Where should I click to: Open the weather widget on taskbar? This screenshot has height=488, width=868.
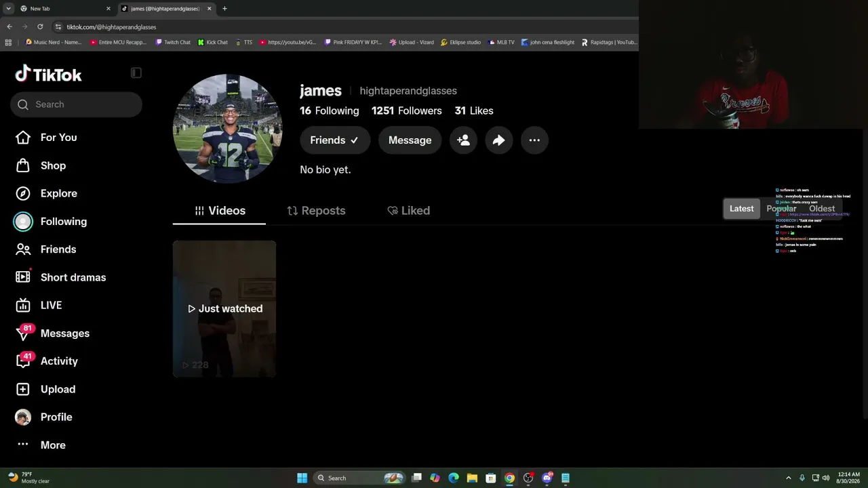pos(28,478)
